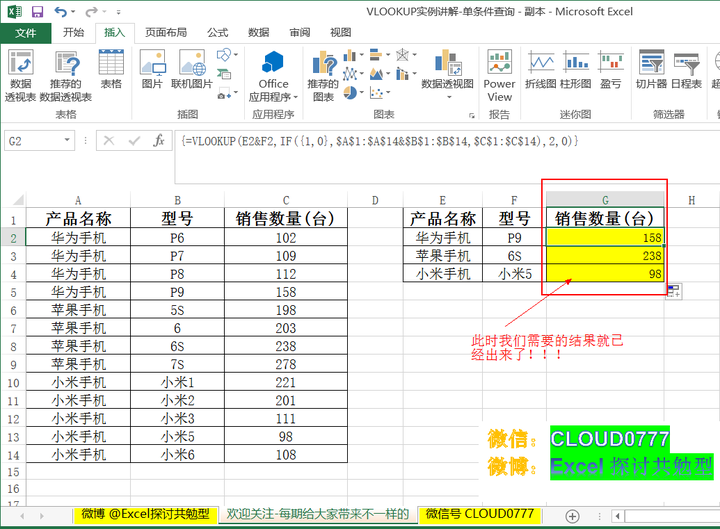This screenshot has height=529, width=720.
Task: Open sheet tab 微博 @Excel探讨共勉型
Action: click(145, 514)
